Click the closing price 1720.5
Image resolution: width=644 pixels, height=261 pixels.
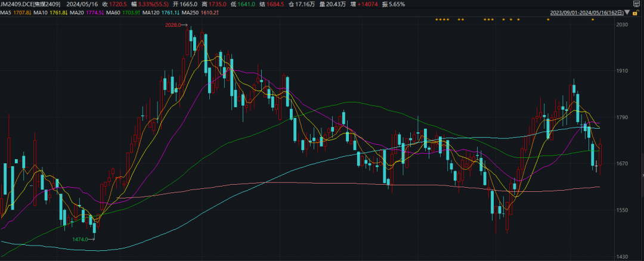pyautogui.click(x=118, y=5)
